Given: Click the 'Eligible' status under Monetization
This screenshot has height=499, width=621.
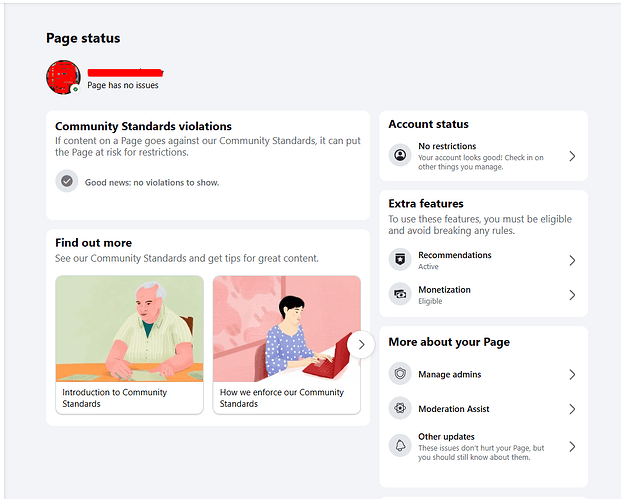Looking at the screenshot, I should point(430,301).
